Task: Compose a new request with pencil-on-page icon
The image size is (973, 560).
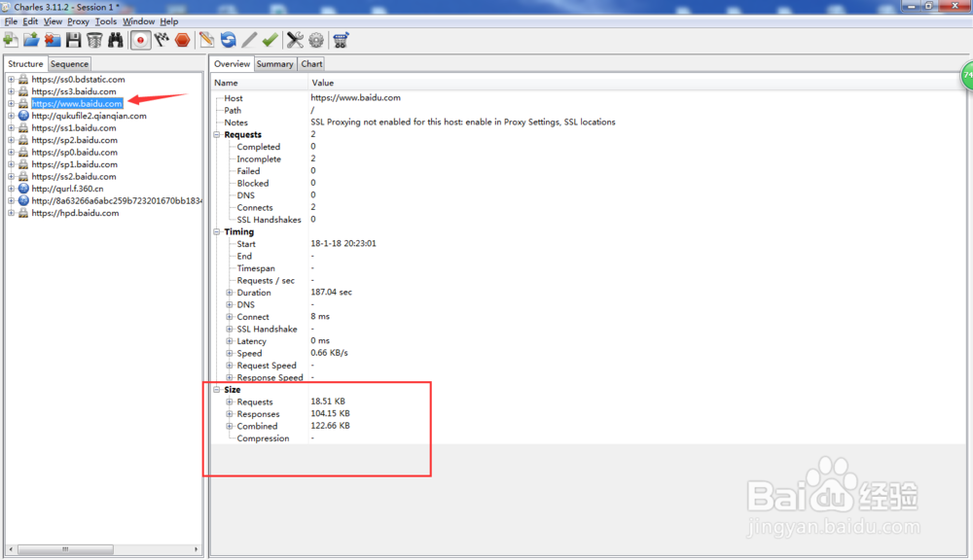Action: coord(206,40)
